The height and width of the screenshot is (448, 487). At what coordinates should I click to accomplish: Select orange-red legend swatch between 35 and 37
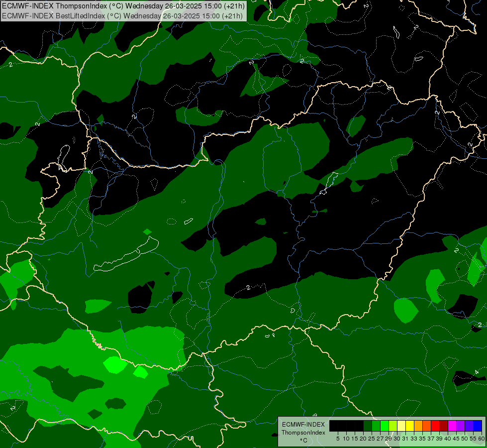427,426
